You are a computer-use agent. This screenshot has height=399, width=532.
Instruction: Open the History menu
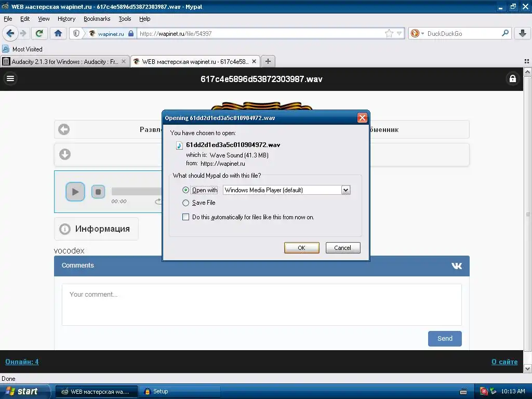click(x=66, y=19)
